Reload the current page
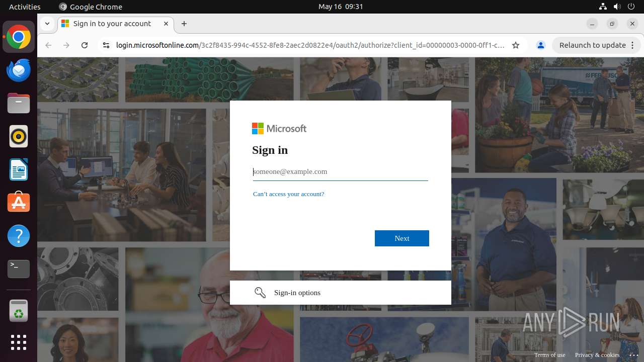Viewport: 644px width, 362px height. pyautogui.click(x=85, y=45)
